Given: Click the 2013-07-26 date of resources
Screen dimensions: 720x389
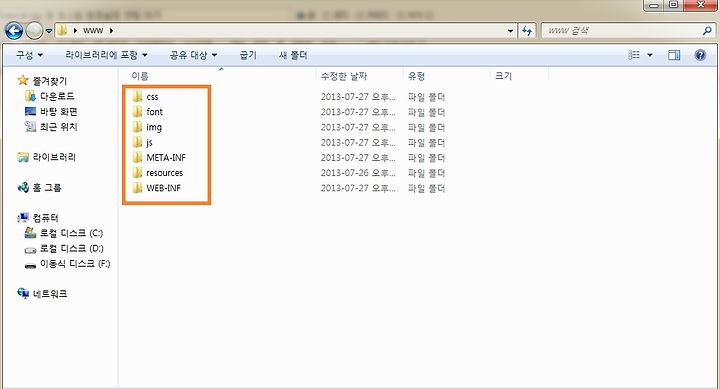Looking at the screenshot, I should (358, 173).
